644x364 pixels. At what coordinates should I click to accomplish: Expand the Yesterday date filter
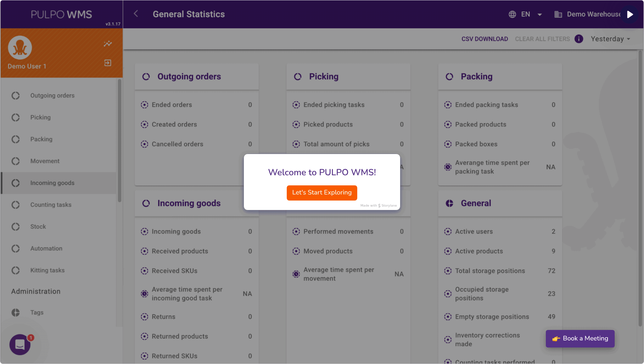pos(610,39)
